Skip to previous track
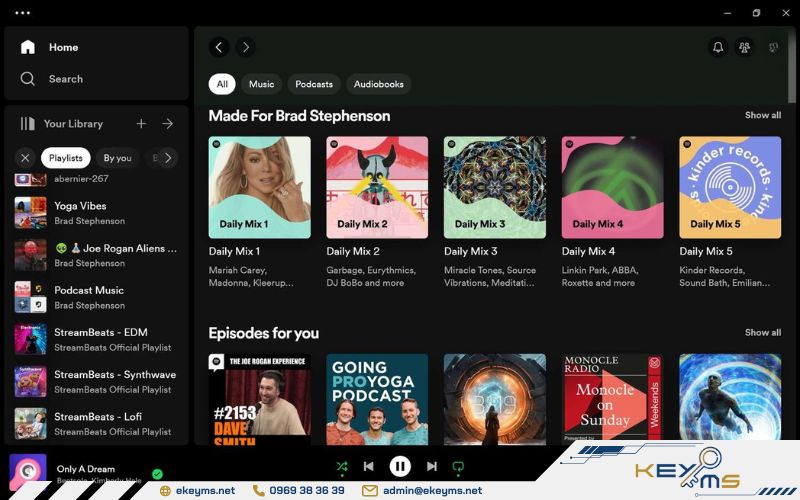Screen dimensions: 800x500 368,466
